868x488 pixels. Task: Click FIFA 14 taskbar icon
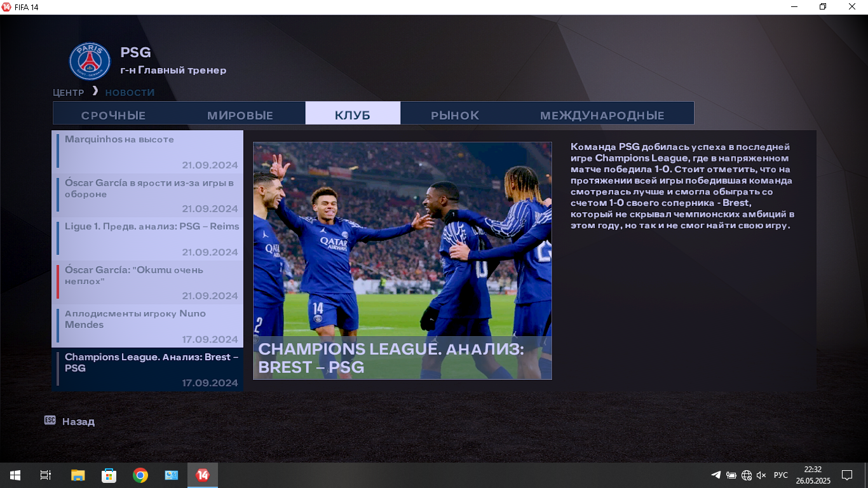tap(203, 475)
